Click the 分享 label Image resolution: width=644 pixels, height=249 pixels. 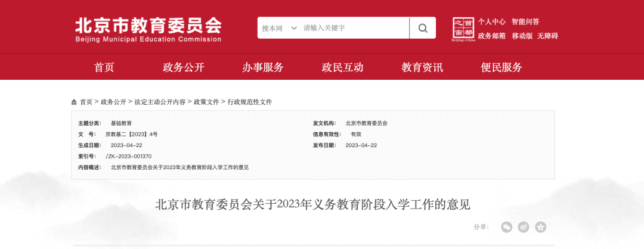(x=481, y=227)
